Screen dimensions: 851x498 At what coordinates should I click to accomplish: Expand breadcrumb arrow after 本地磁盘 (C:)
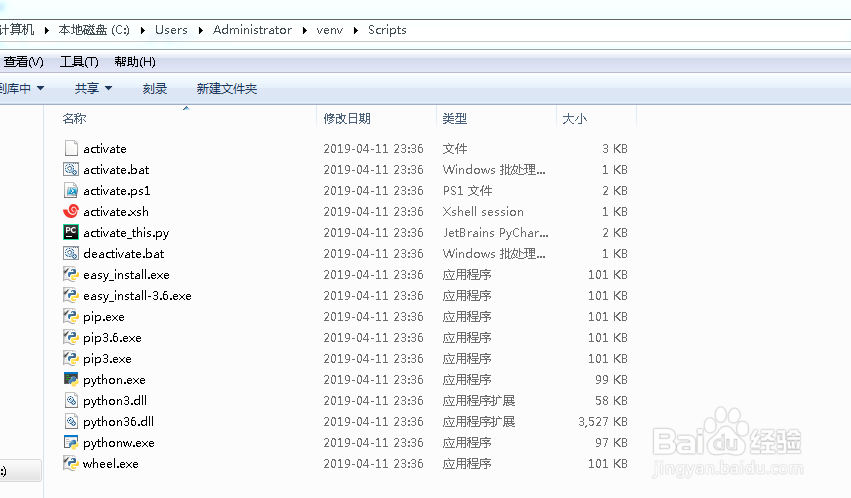point(143,30)
